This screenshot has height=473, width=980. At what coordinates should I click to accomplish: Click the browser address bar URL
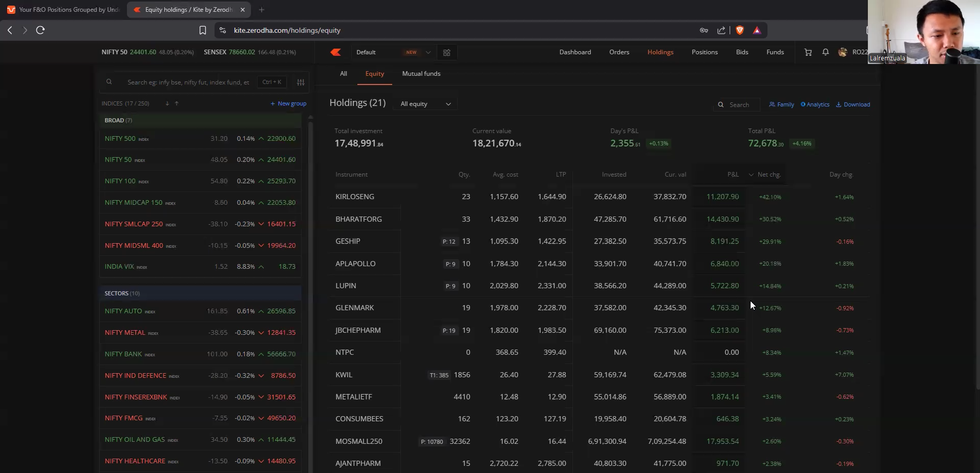[x=287, y=30]
